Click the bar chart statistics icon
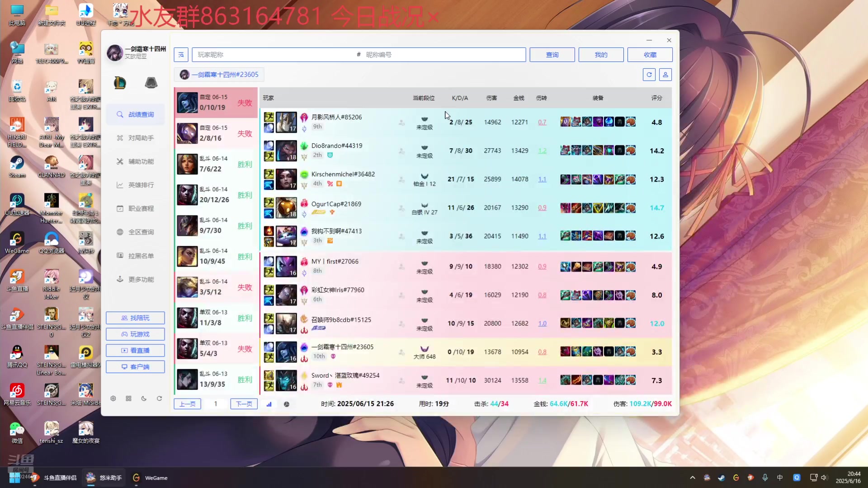This screenshot has width=868, height=488. pyautogui.click(x=269, y=404)
